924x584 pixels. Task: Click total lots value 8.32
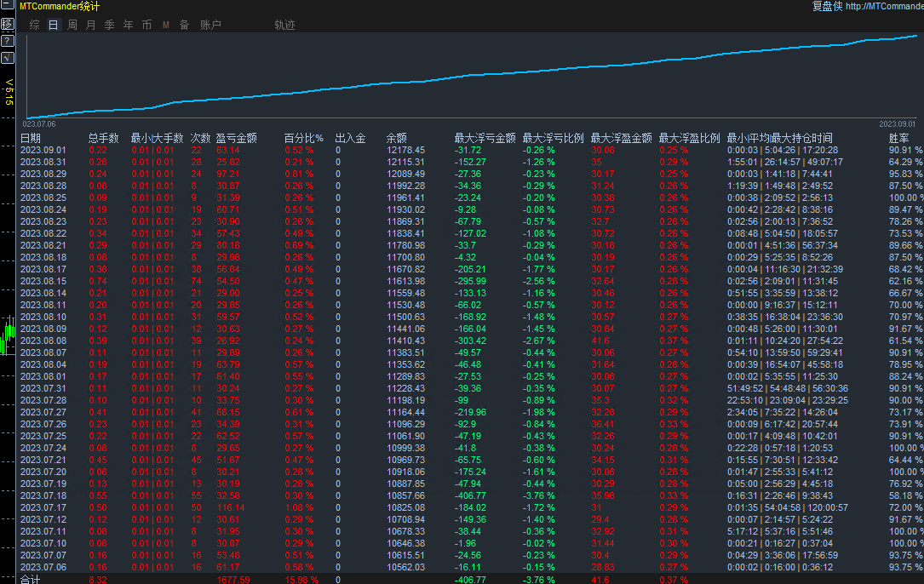(98, 579)
